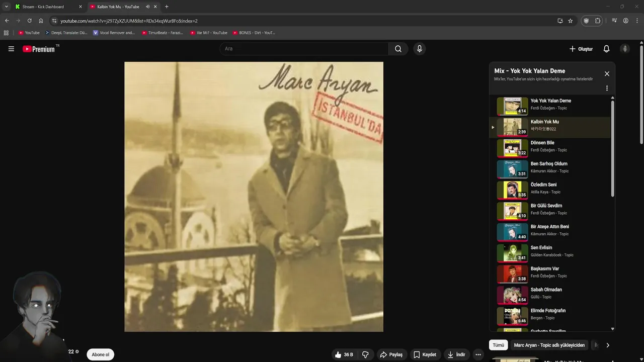Mute the 'Kalbin Yok Mu' tab audio

point(147,7)
